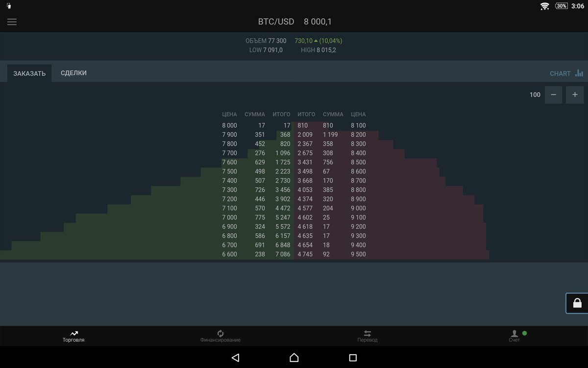Image resolution: width=588 pixels, height=368 pixels.
Task: Select ask price 9 400
Action: [358, 245]
